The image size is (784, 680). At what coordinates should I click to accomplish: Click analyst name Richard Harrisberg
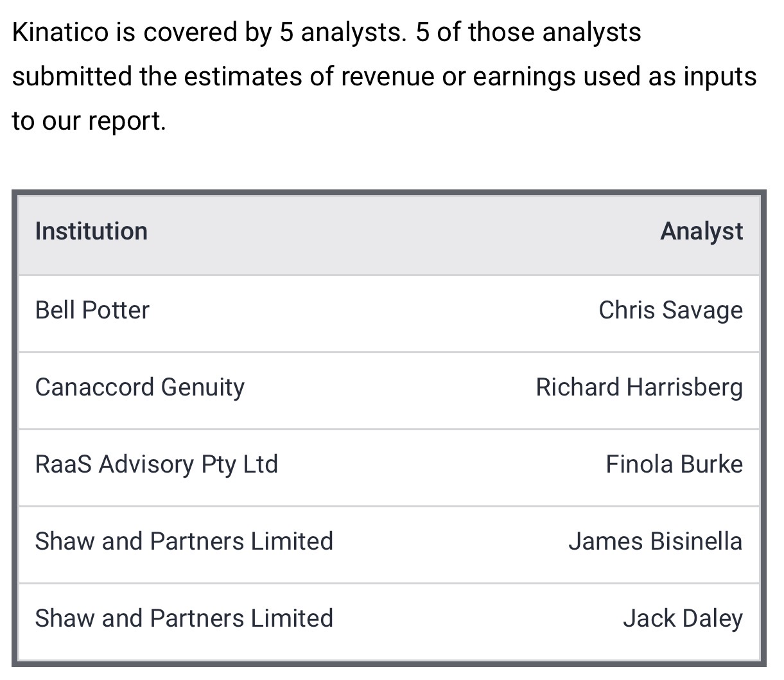(639, 387)
